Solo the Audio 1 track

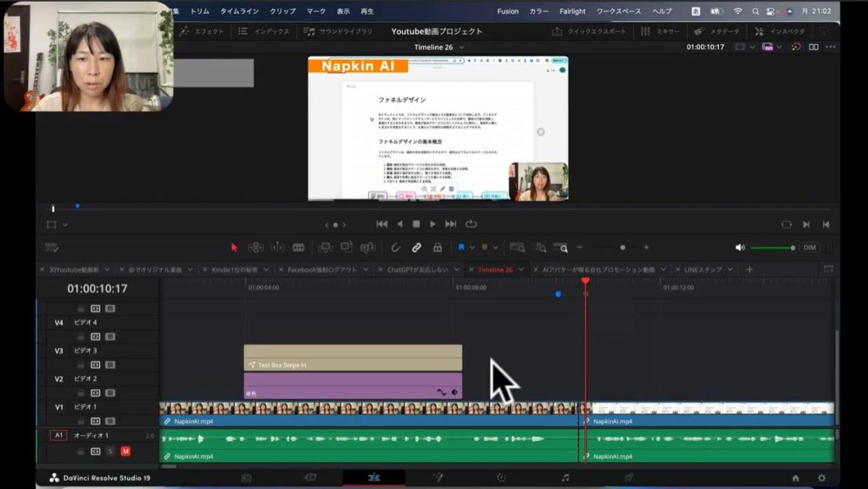pyautogui.click(x=110, y=451)
